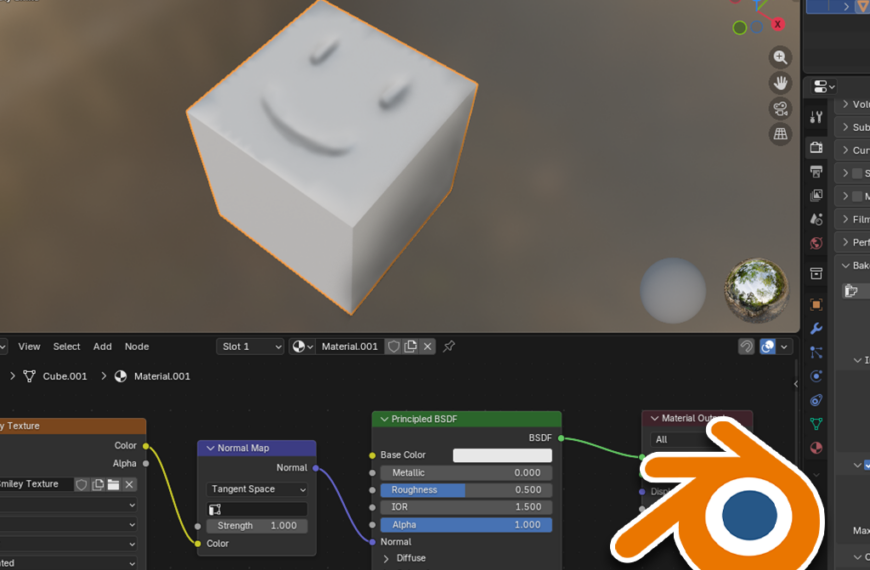Open the Tangent Space dropdown
Viewport: 870px width, 570px height.
[257, 489]
